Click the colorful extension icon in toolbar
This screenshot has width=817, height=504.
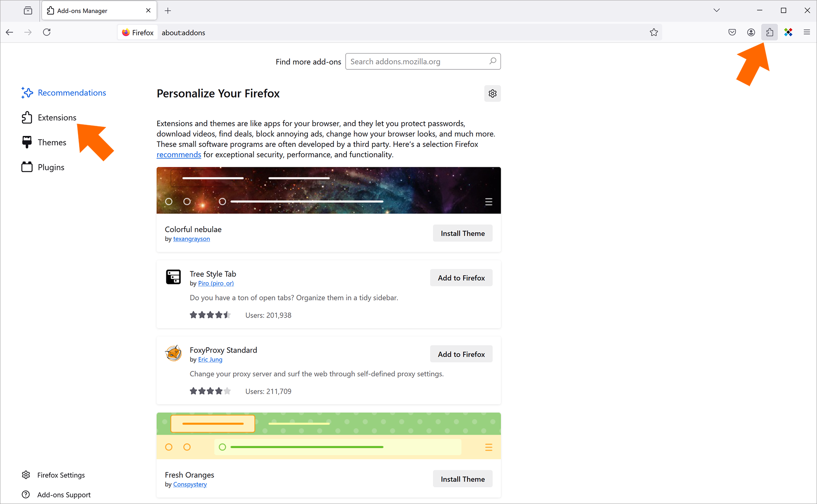(x=788, y=32)
